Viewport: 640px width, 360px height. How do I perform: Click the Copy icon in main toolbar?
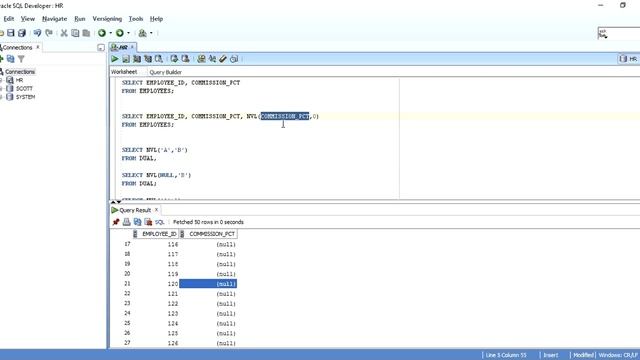[75, 33]
